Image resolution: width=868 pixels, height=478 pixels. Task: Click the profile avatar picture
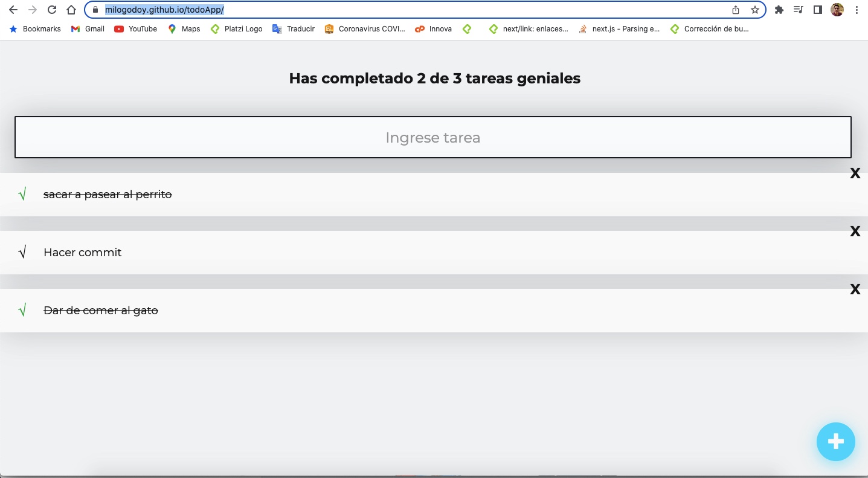pyautogui.click(x=835, y=10)
